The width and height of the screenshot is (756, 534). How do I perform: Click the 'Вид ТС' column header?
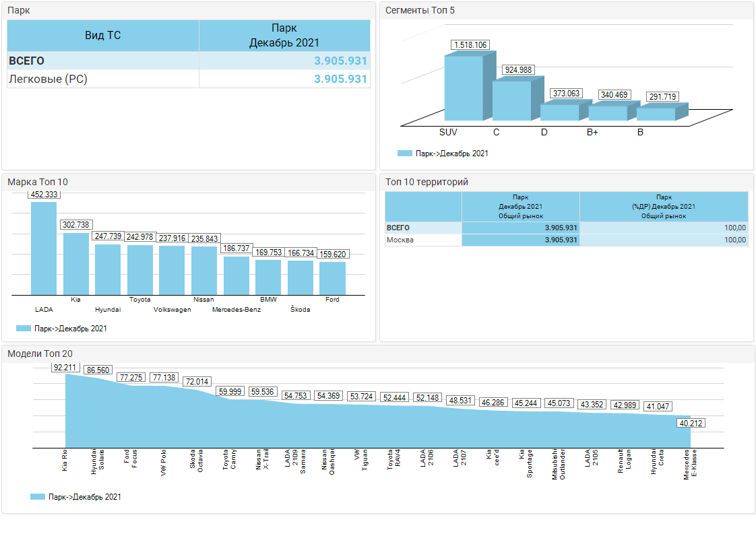103,35
